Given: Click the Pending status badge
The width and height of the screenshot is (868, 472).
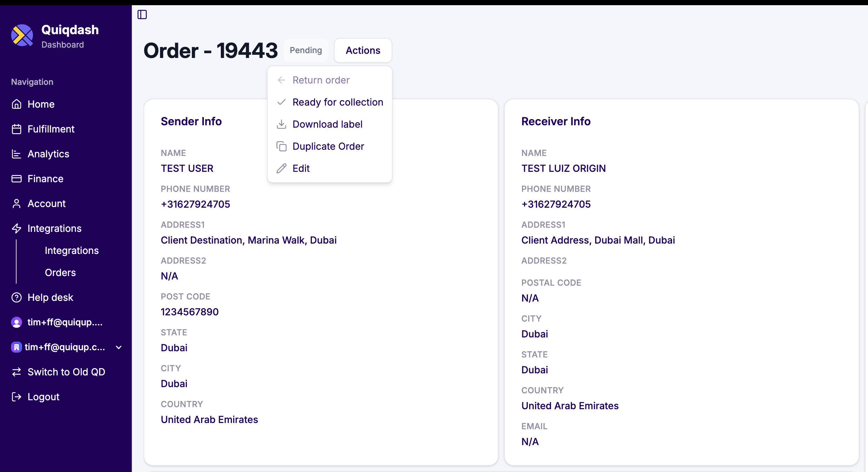Looking at the screenshot, I should (305, 50).
